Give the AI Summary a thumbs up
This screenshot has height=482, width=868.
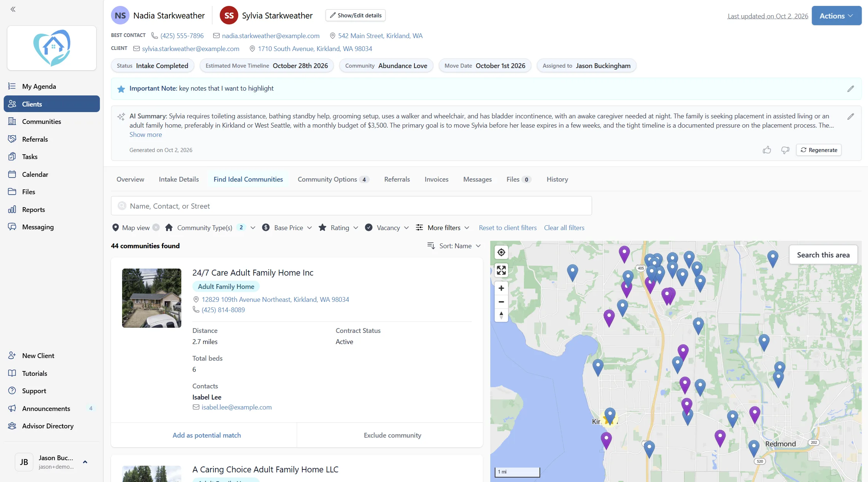[x=767, y=150]
